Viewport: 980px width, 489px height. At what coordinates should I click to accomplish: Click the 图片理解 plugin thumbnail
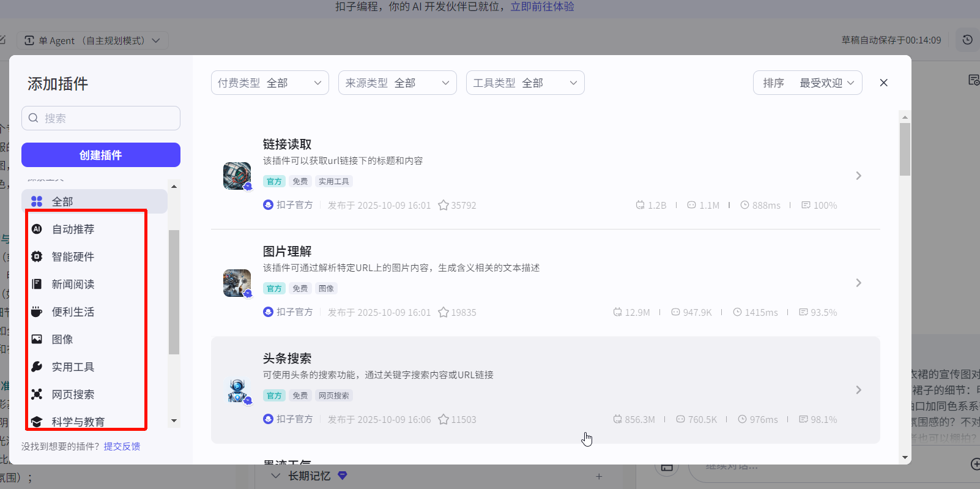[x=237, y=283]
